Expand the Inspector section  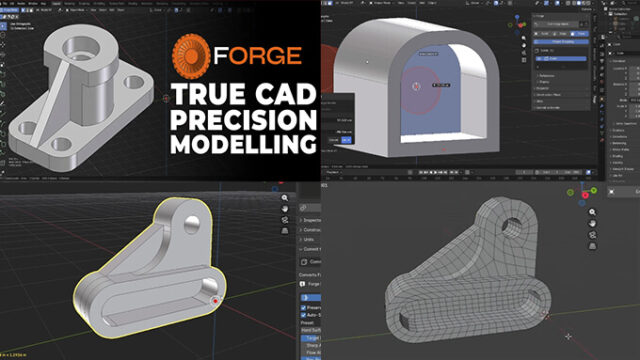point(311,220)
